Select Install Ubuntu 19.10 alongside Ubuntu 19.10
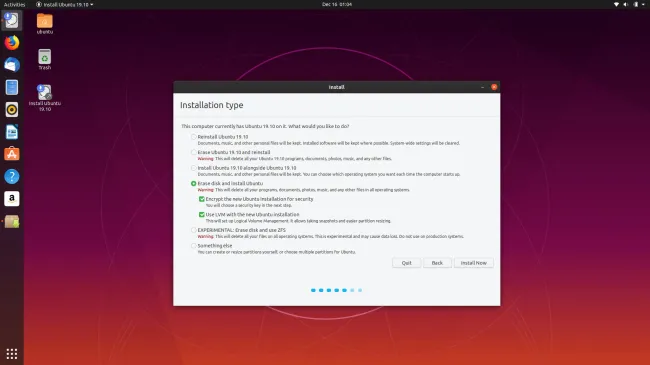 [x=194, y=168]
